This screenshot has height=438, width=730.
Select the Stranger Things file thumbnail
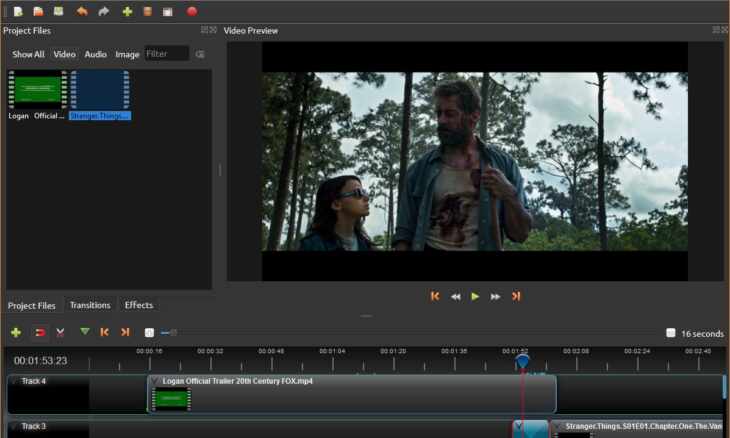tap(100, 89)
